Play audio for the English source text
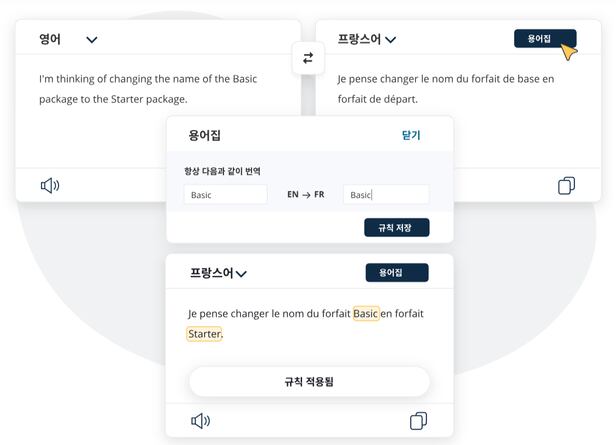The image size is (616, 445). pyautogui.click(x=50, y=185)
